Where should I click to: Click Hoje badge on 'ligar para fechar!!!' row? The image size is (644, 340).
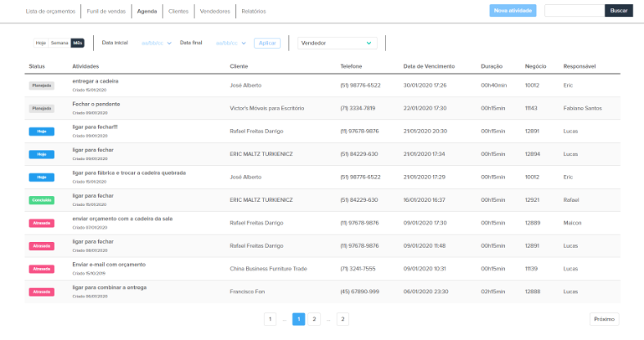pyautogui.click(x=41, y=131)
